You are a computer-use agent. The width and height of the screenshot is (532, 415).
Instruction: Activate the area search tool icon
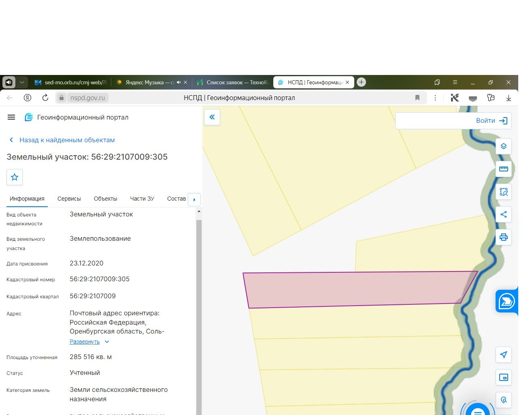503,192
